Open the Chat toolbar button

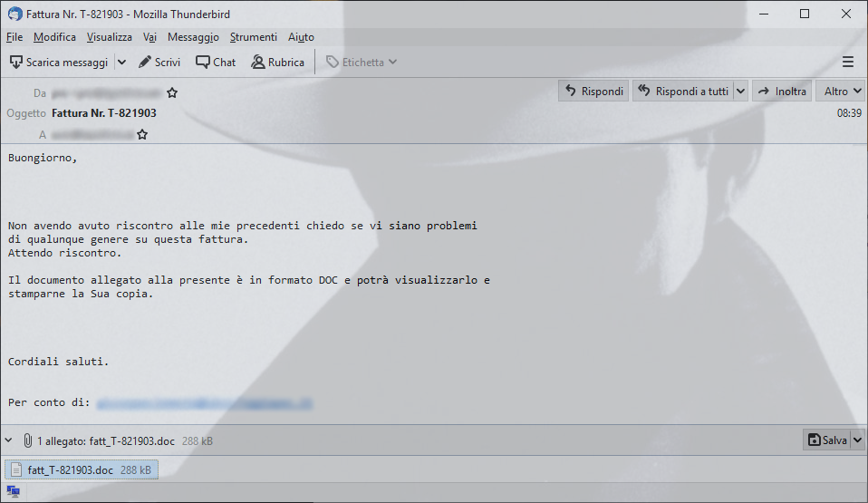(x=216, y=62)
